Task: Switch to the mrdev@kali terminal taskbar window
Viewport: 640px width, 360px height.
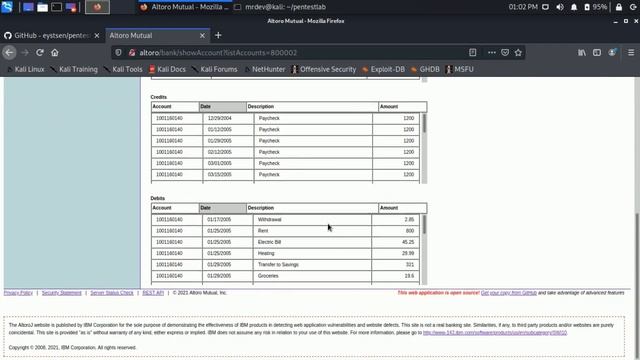Action: (280, 7)
